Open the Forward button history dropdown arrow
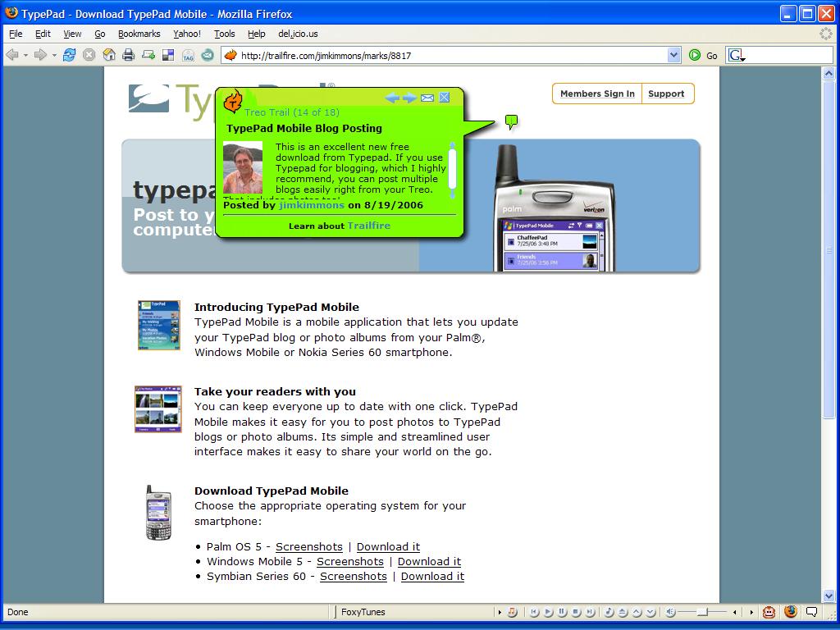 [x=54, y=55]
